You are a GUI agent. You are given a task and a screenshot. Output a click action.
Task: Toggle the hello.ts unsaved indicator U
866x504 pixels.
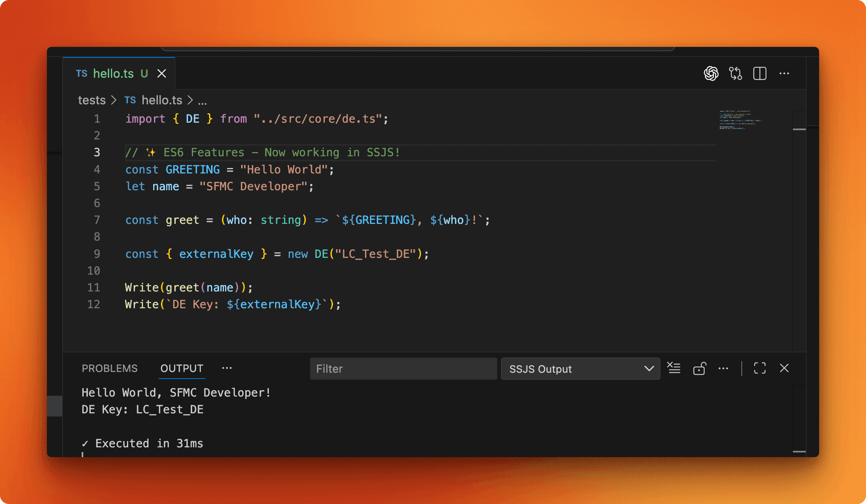pos(145,73)
